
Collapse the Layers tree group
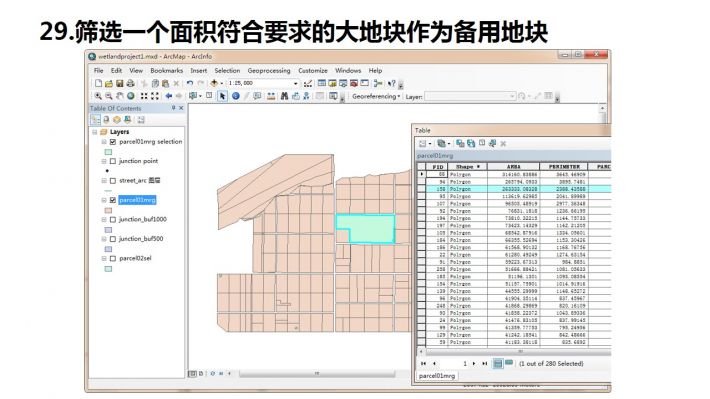click(x=95, y=132)
